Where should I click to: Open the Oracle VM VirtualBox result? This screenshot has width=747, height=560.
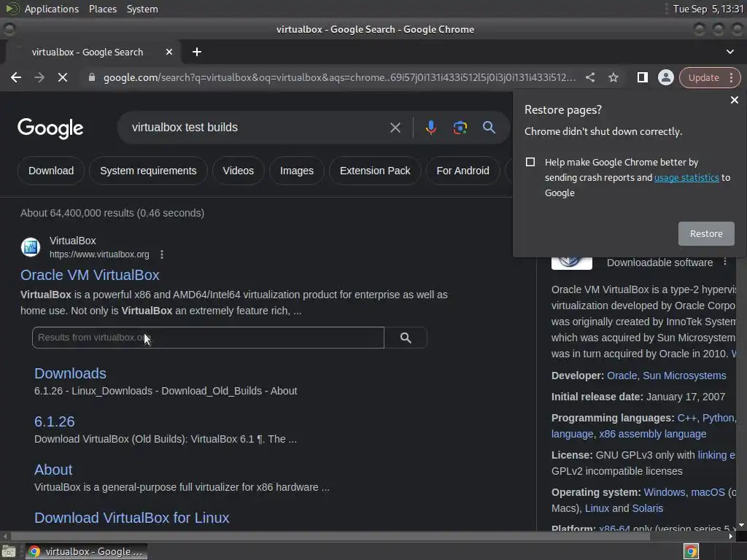[90, 275]
